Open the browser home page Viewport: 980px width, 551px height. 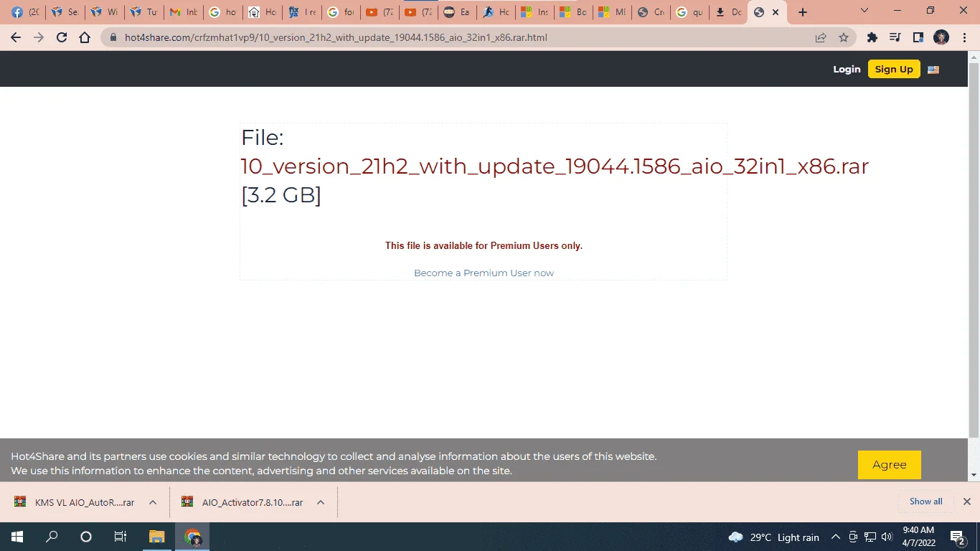[85, 37]
